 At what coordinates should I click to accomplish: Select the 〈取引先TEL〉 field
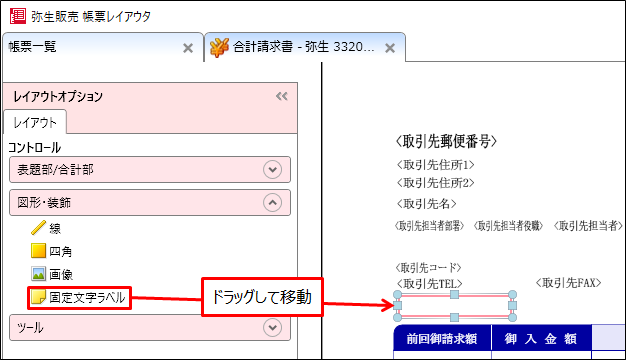click(x=429, y=284)
